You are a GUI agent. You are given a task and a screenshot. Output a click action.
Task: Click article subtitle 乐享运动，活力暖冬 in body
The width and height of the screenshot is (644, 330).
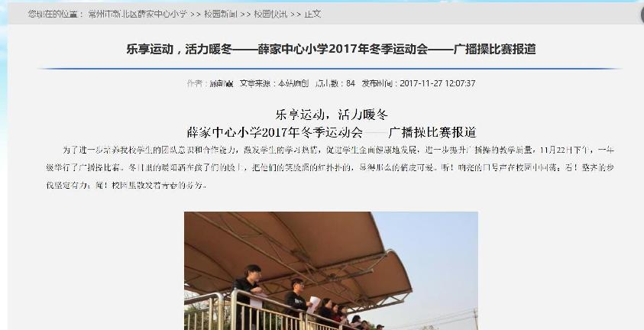pyautogui.click(x=332, y=114)
